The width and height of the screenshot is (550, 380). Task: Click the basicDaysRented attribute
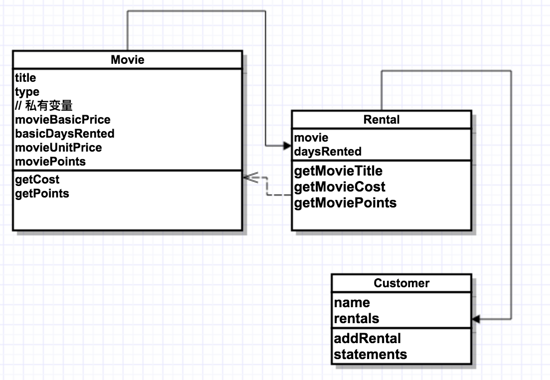click(x=65, y=134)
